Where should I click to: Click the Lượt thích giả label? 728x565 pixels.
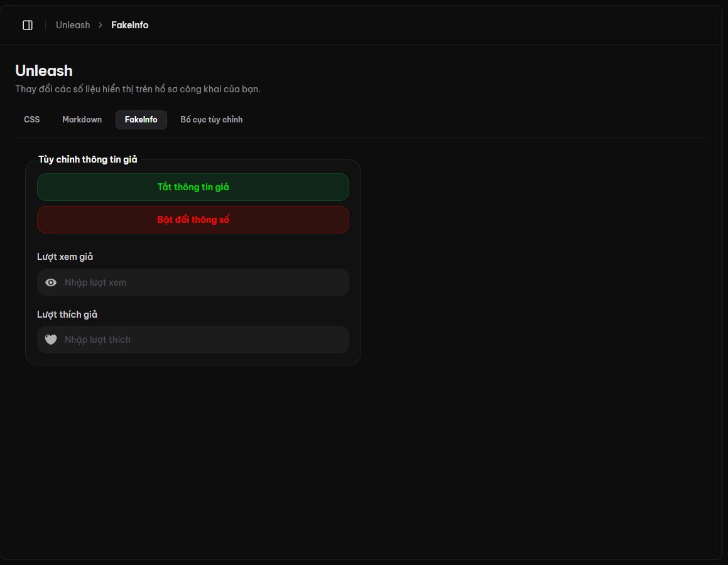[x=67, y=315]
